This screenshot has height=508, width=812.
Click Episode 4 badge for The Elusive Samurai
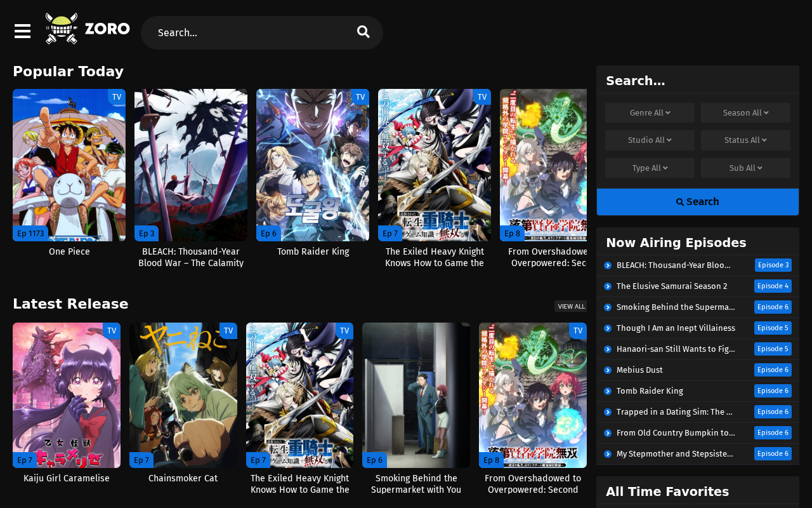773,286
